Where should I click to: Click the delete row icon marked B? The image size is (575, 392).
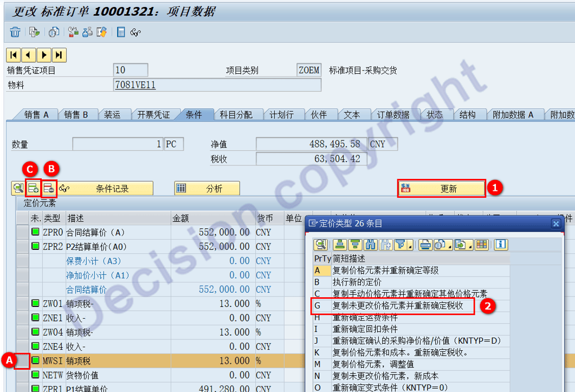coord(49,189)
